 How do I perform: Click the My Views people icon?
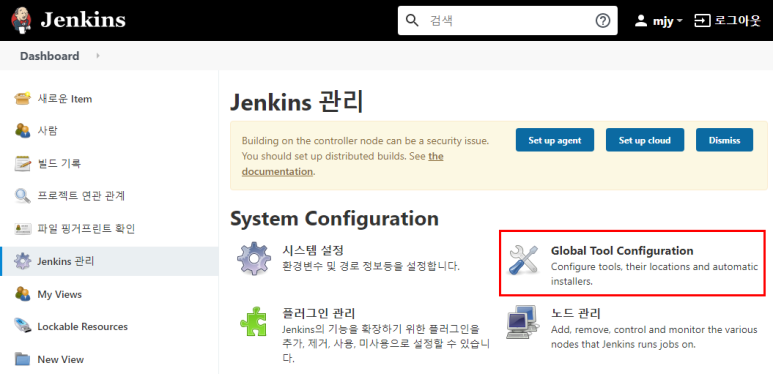[x=23, y=294]
